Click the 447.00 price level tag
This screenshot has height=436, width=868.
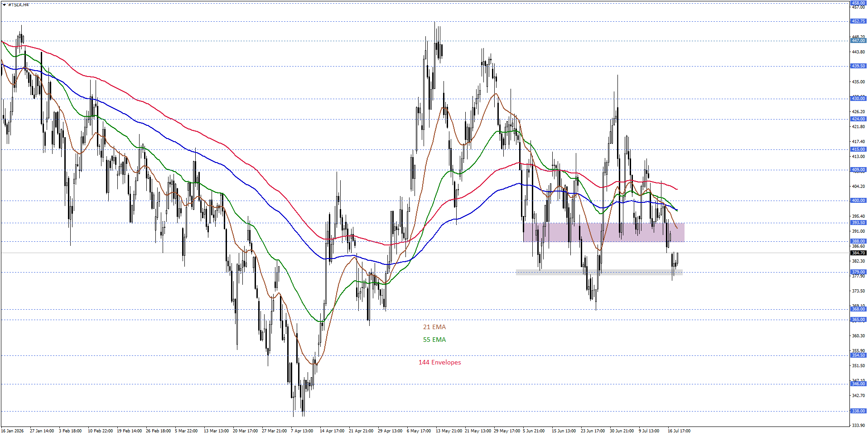coord(858,41)
